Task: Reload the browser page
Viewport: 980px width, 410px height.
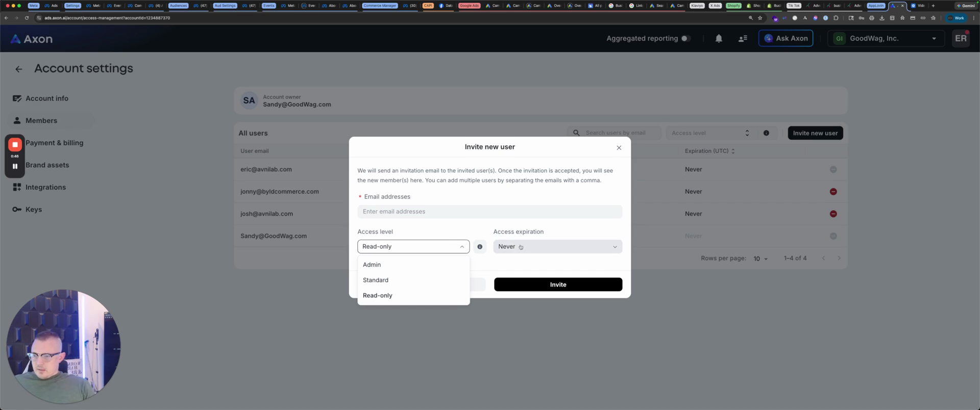Action: tap(27, 18)
